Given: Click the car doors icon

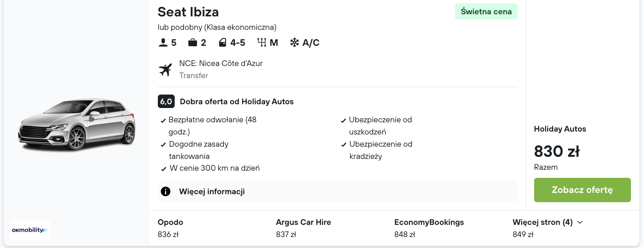Looking at the screenshot, I should [x=223, y=42].
